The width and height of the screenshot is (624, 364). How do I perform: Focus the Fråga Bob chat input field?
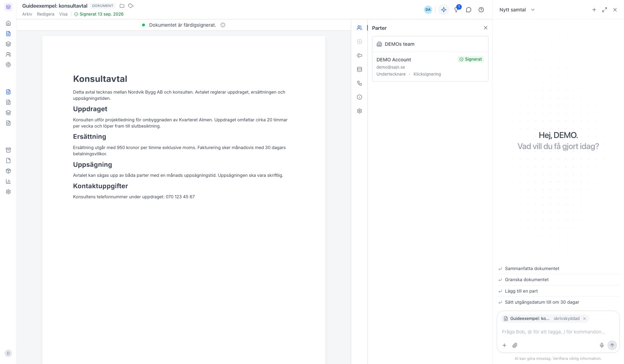(558, 332)
